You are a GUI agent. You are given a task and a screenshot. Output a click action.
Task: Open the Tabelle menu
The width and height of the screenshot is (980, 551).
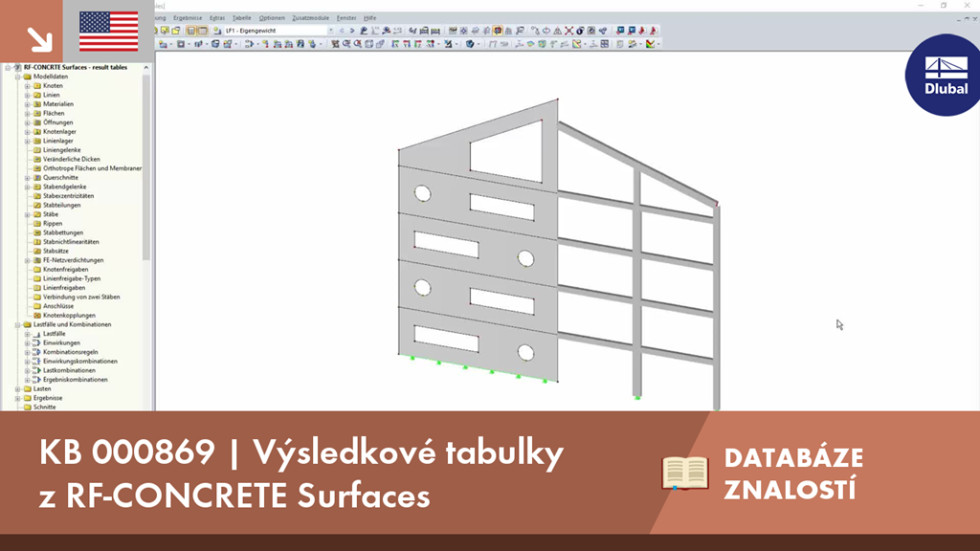click(241, 18)
